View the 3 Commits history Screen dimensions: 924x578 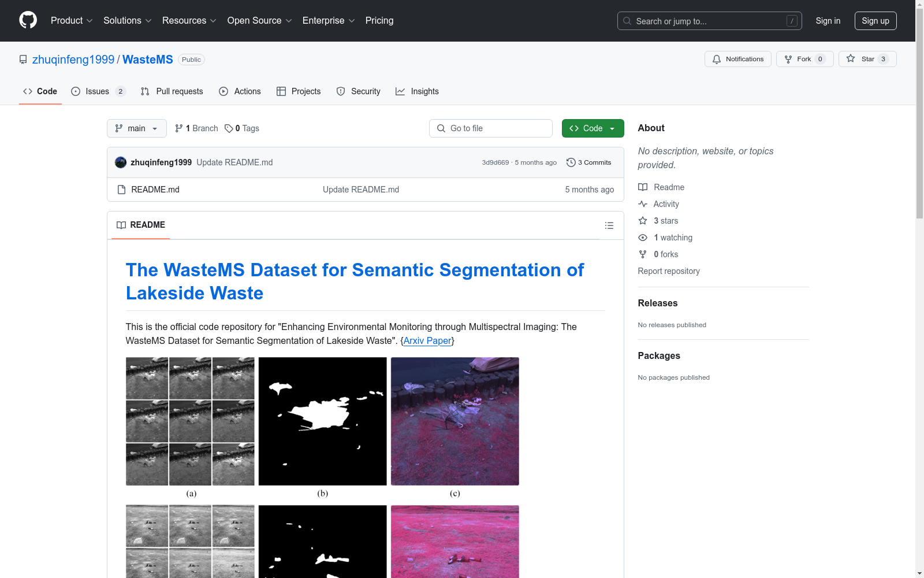click(589, 162)
